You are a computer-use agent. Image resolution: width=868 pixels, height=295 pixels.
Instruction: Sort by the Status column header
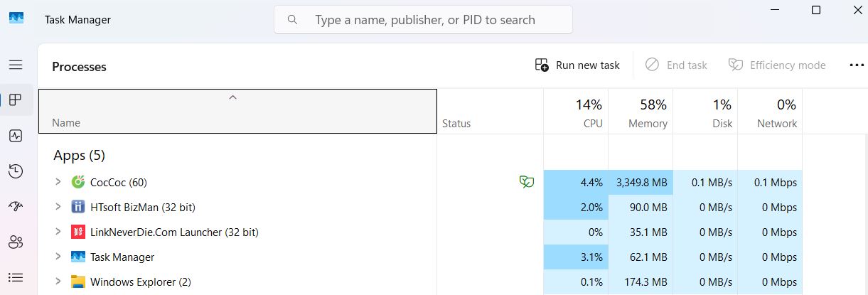coord(490,111)
